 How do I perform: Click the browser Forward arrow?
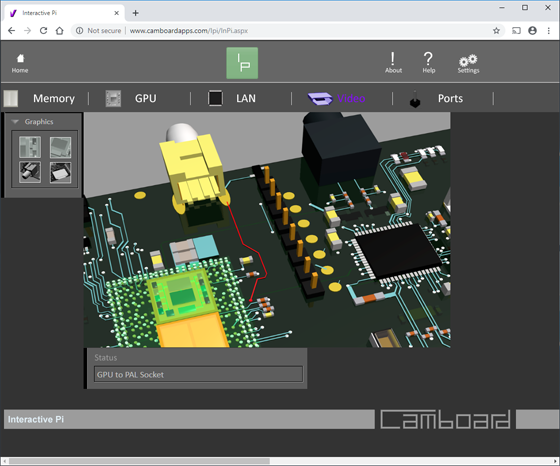click(28, 31)
